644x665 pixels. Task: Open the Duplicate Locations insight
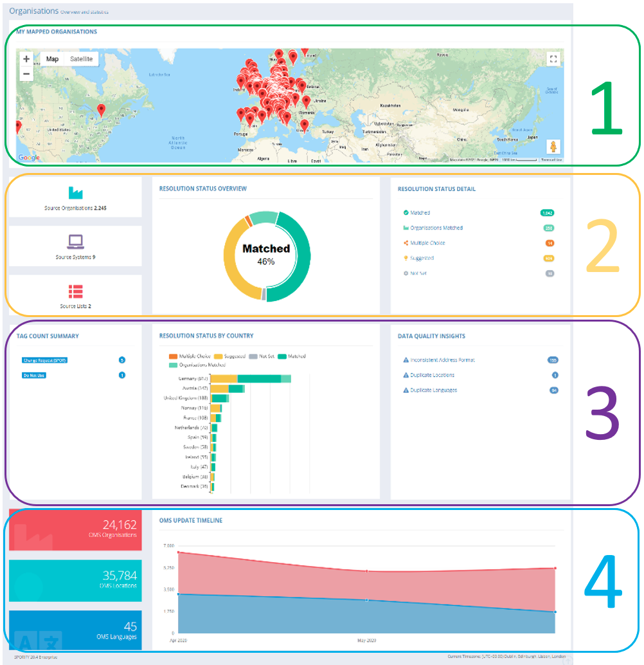coord(432,375)
